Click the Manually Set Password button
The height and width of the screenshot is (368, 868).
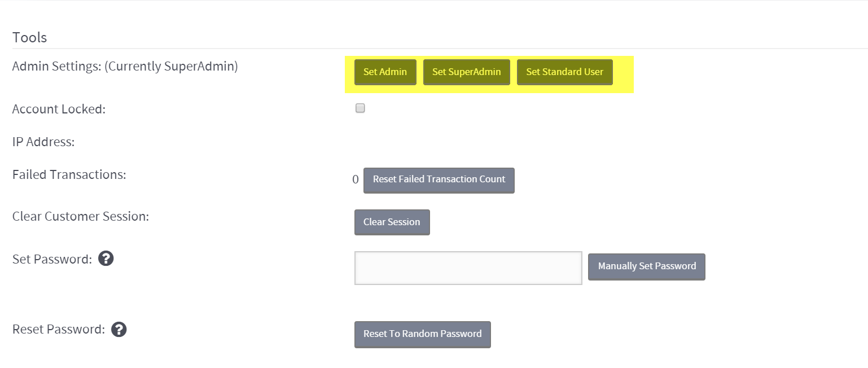(646, 266)
